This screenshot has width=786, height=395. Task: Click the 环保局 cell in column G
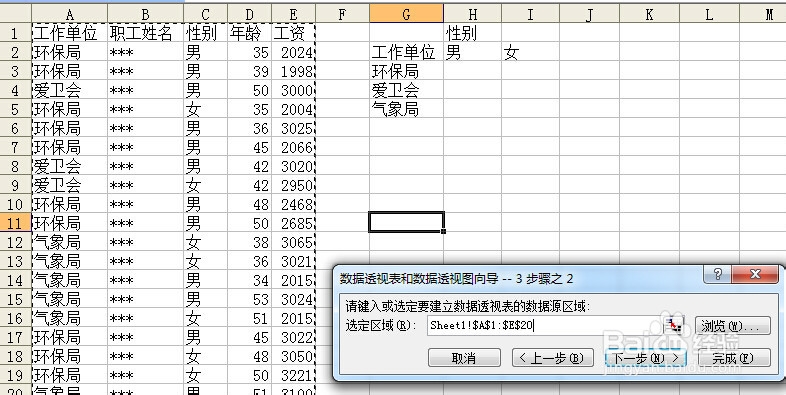[407, 71]
